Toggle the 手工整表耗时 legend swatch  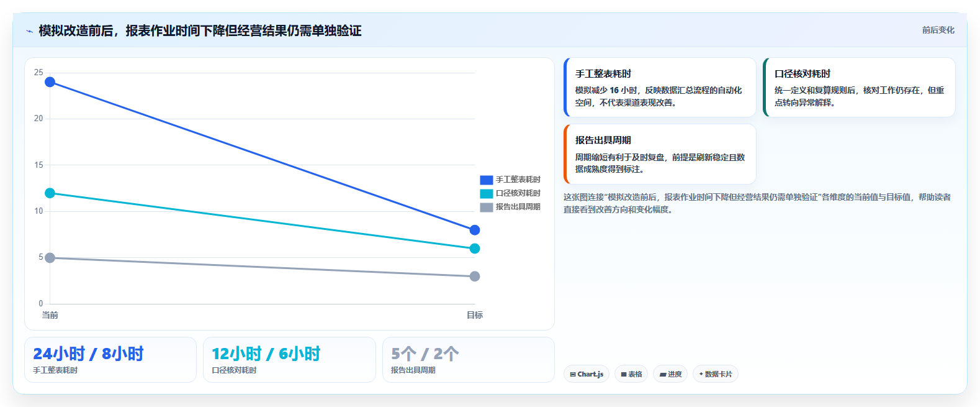[x=486, y=180]
